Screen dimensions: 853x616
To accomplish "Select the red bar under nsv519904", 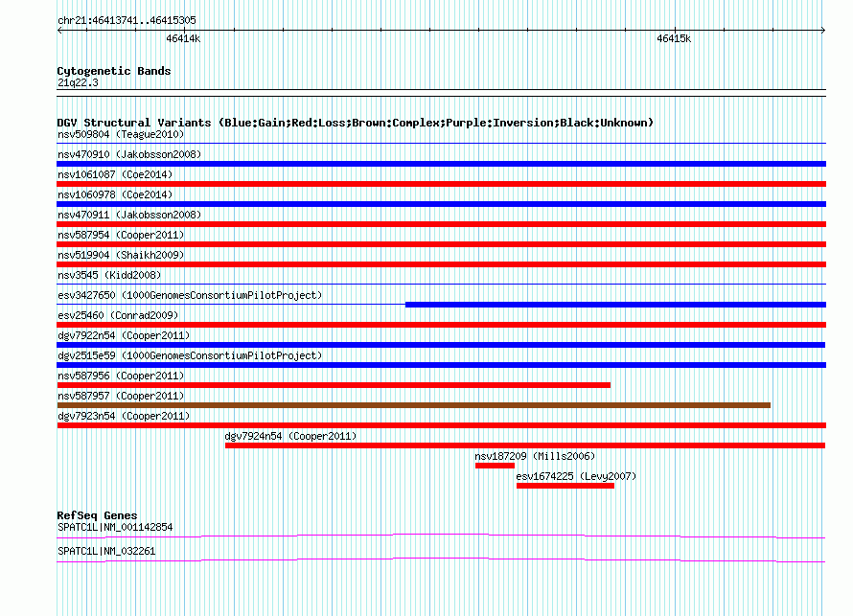I will (x=441, y=264).
